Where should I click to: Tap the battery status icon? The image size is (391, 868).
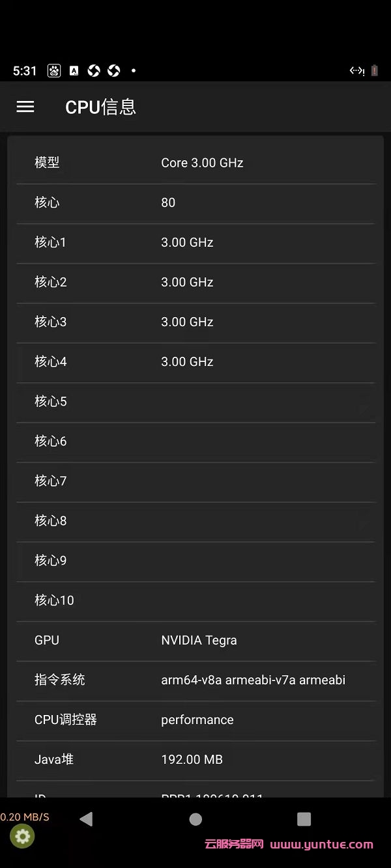375,71
